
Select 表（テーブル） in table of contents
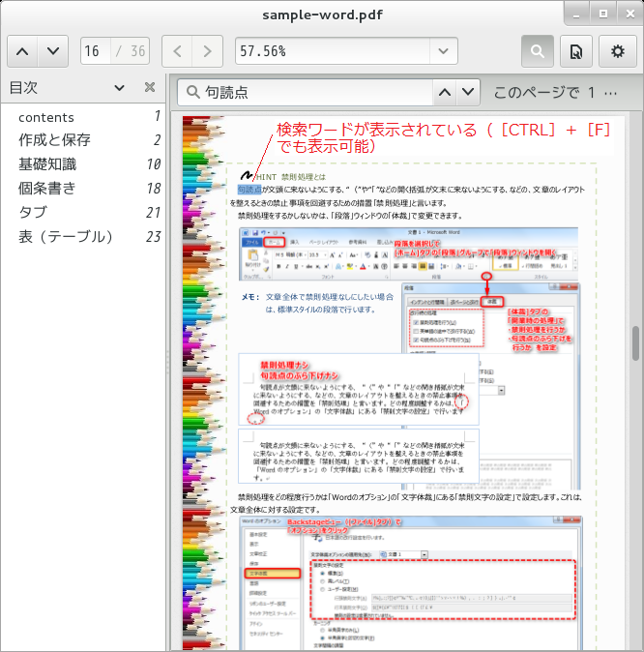(x=66, y=235)
